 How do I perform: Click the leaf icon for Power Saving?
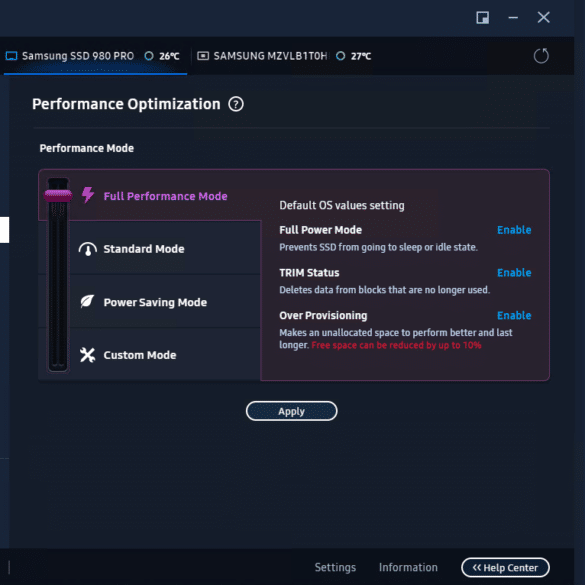tap(87, 301)
